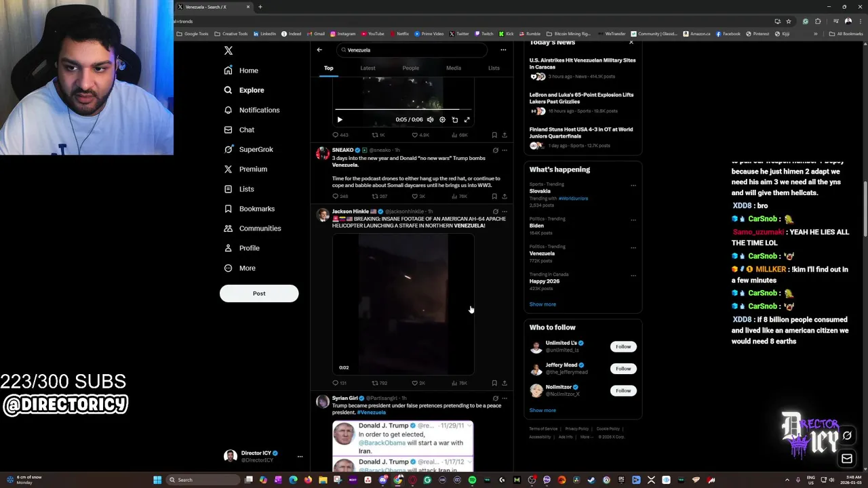This screenshot has height=488, width=868.
Task: Open search settings three-dot menu
Action: (503, 49)
